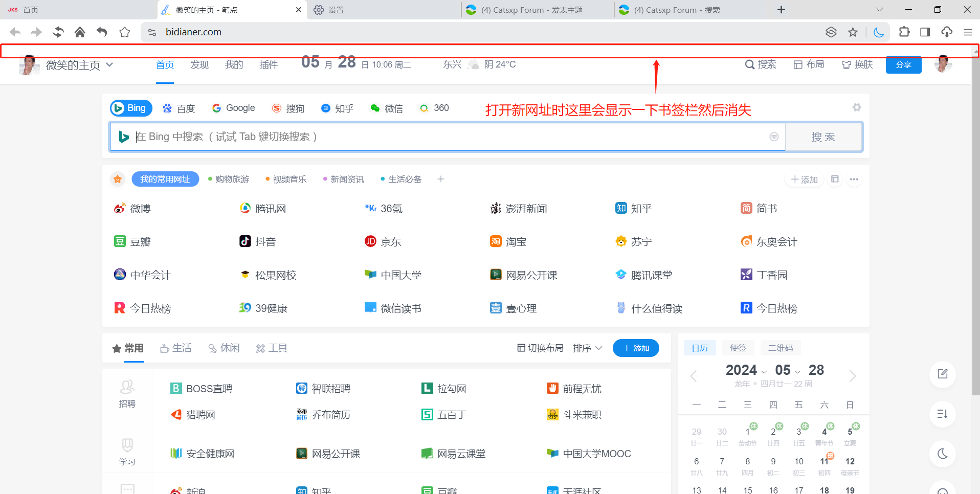Select 搜狗 search engine

(288, 108)
